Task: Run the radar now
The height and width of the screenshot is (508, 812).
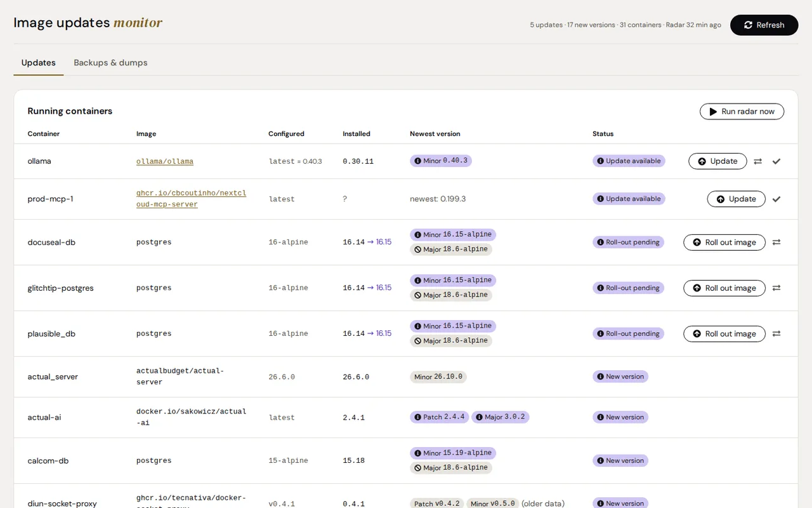Action: 742,111
